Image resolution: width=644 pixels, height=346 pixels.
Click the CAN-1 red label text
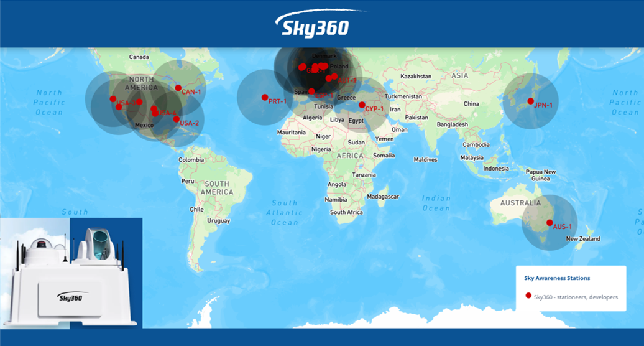point(191,92)
